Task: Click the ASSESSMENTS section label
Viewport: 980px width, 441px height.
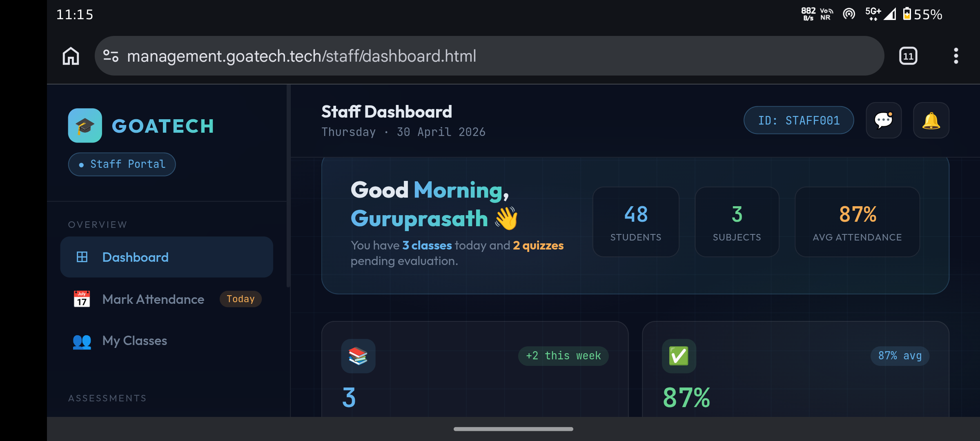Action: (x=107, y=398)
